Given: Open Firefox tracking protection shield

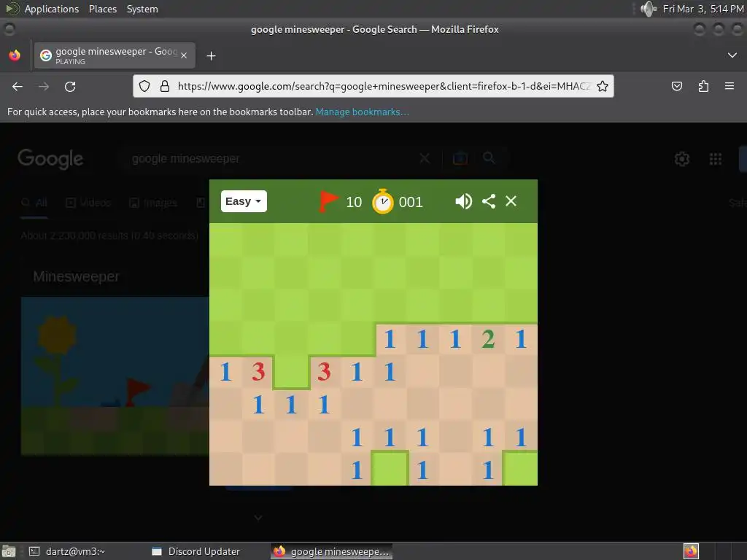Looking at the screenshot, I should [144, 86].
